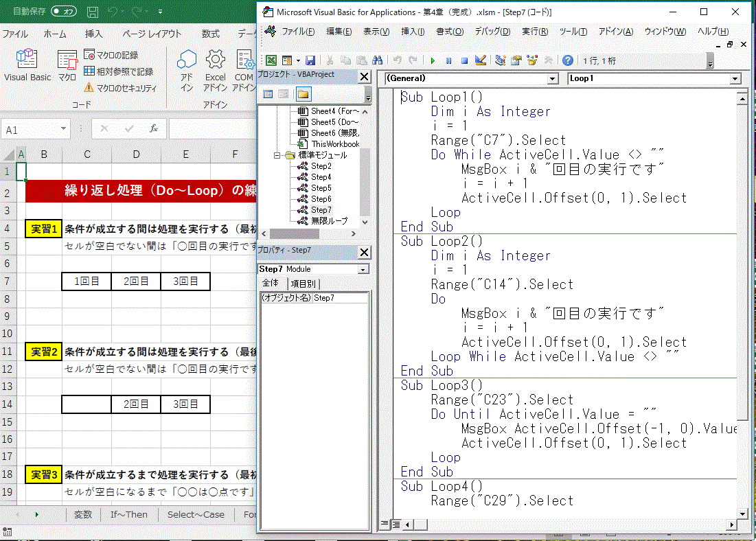Click マクロの記録 in Excel ribbon

(x=111, y=55)
